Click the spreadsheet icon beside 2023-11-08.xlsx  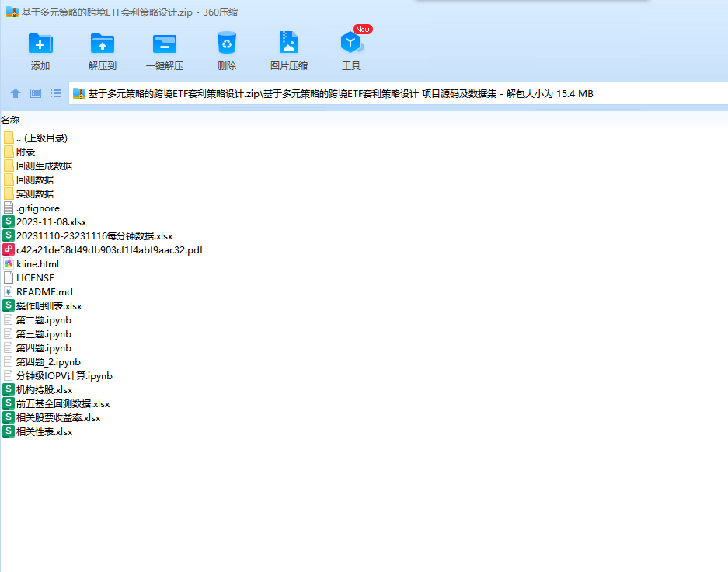9,221
